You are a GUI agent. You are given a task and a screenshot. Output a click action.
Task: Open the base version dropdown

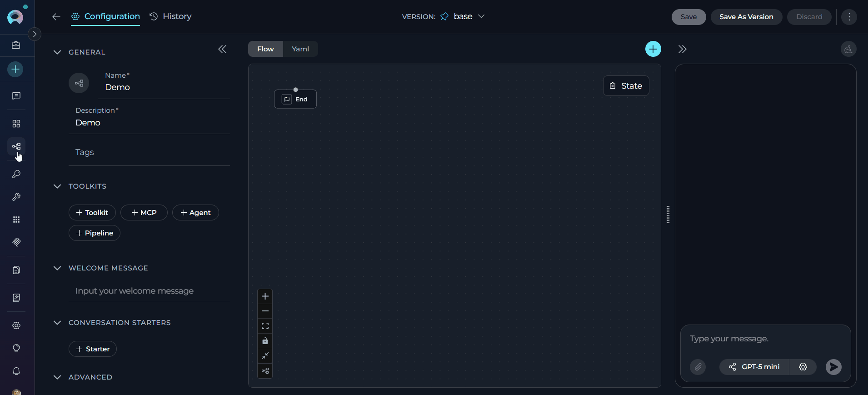click(x=463, y=16)
